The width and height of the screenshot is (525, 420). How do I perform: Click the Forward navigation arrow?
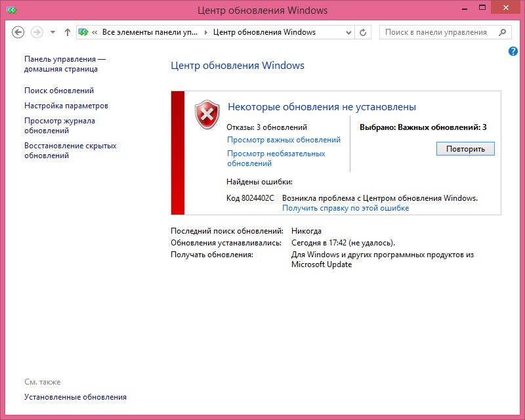37,32
